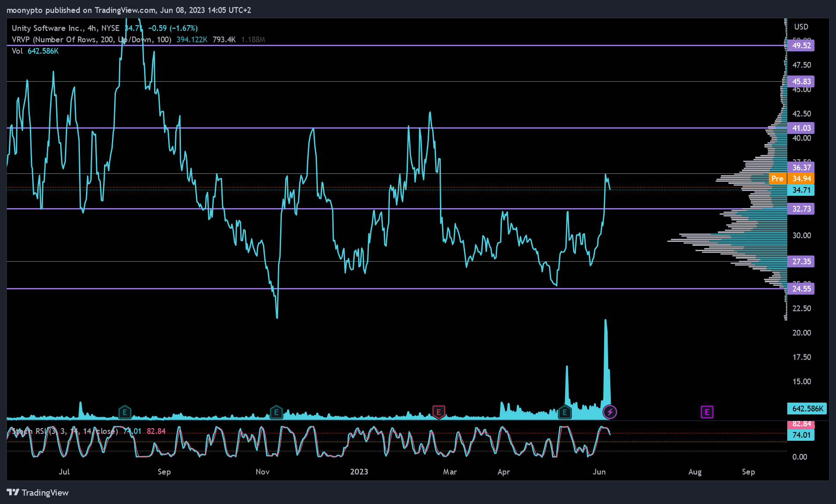This screenshot has width=836, height=504.
Task: Click the VRVP indicator legend text
Action: (x=91, y=40)
